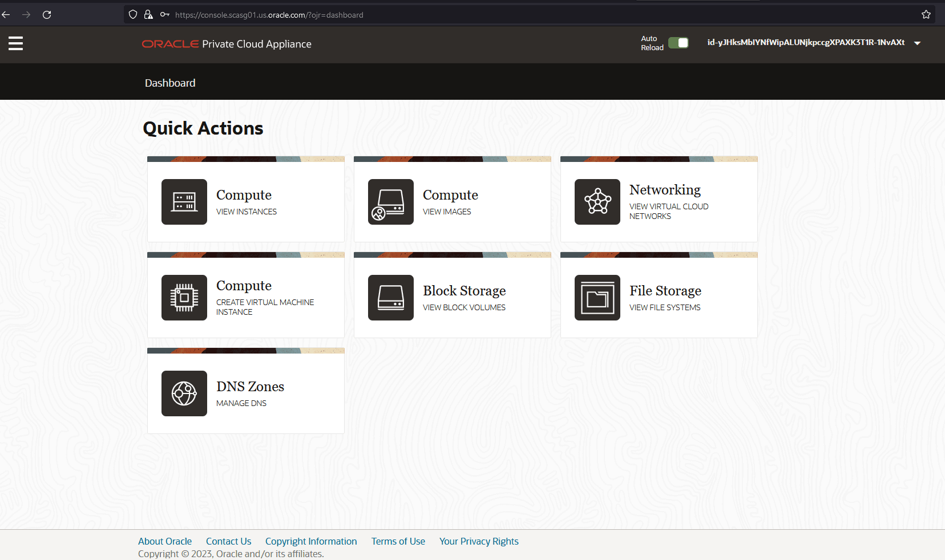Click the View Images disk icon
The height and width of the screenshot is (560, 945).
(x=391, y=202)
